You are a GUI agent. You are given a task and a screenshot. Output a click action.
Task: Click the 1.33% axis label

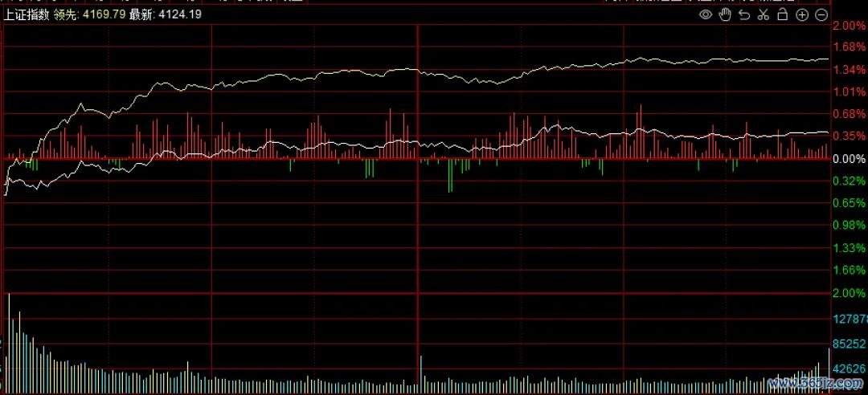(848, 249)
